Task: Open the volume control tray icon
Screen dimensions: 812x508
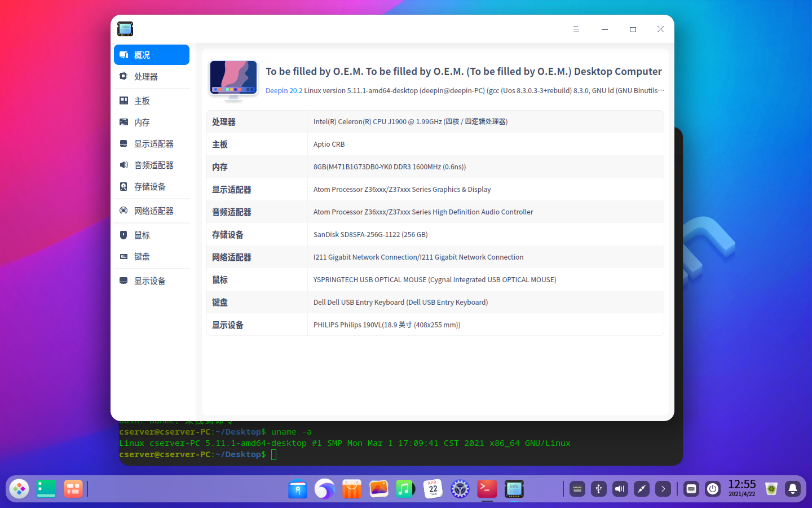Action: coord(620,489)
